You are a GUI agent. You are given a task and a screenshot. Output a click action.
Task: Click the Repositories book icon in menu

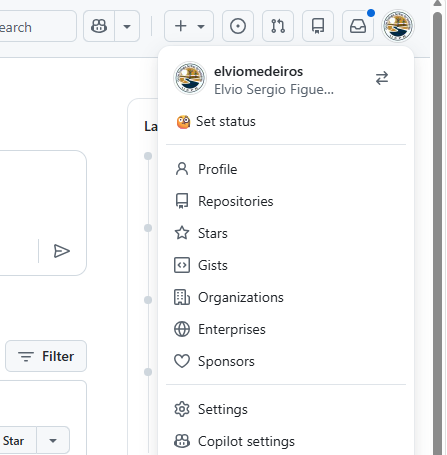click(182, 201)
